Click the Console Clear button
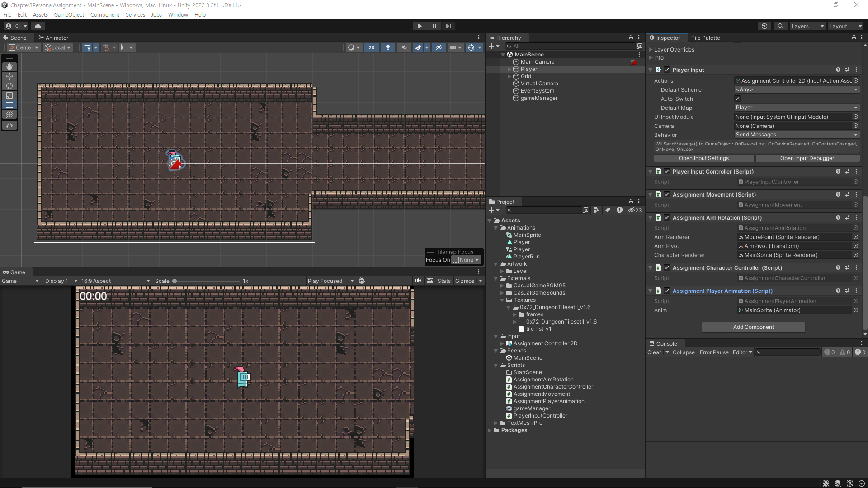868x488 pixels. point(654,352)
